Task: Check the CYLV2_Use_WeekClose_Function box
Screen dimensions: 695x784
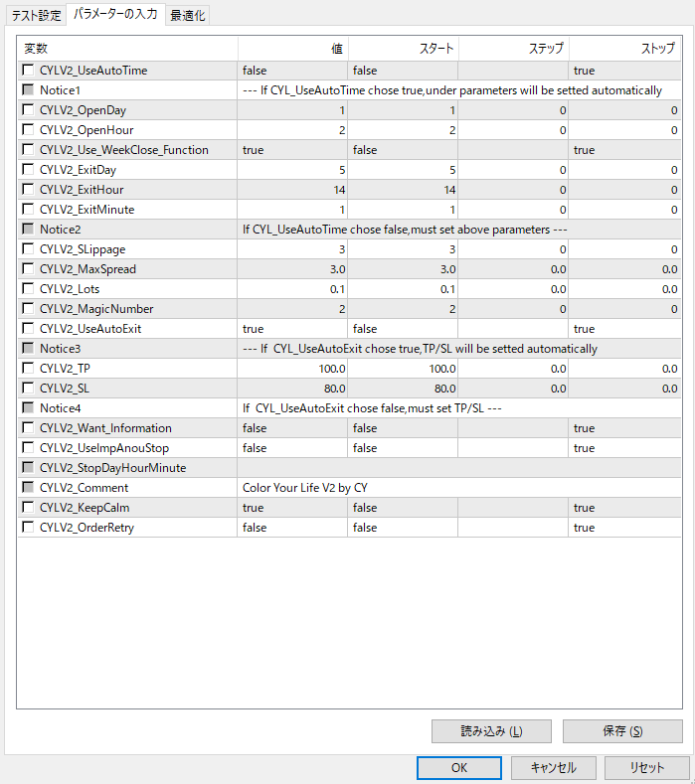Action: [28, 149]
